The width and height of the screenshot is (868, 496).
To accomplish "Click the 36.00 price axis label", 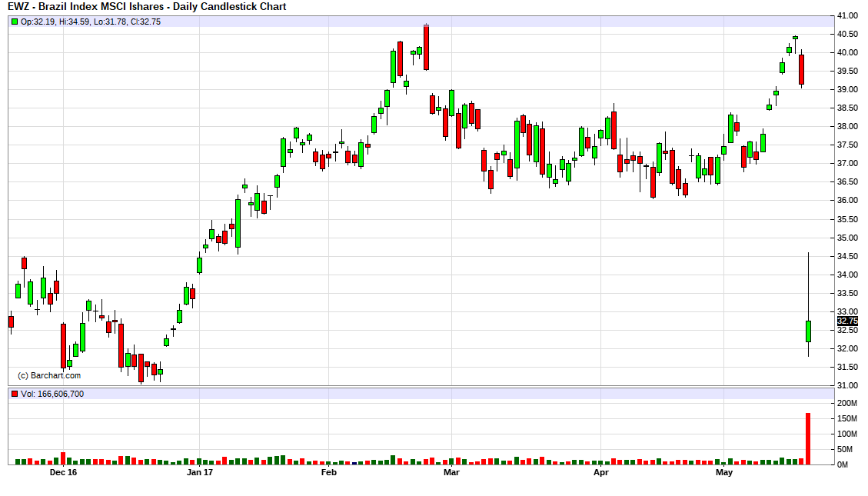I will [x=847, y=201].
